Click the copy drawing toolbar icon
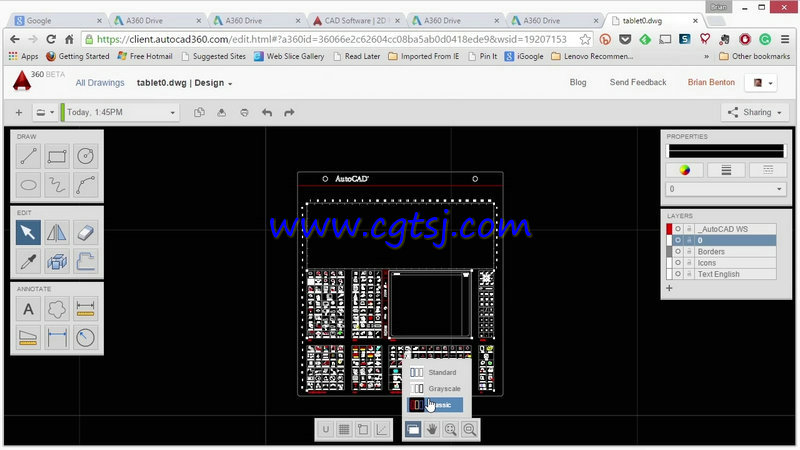The height and width of the screenshot is (450, 800). 199,112
